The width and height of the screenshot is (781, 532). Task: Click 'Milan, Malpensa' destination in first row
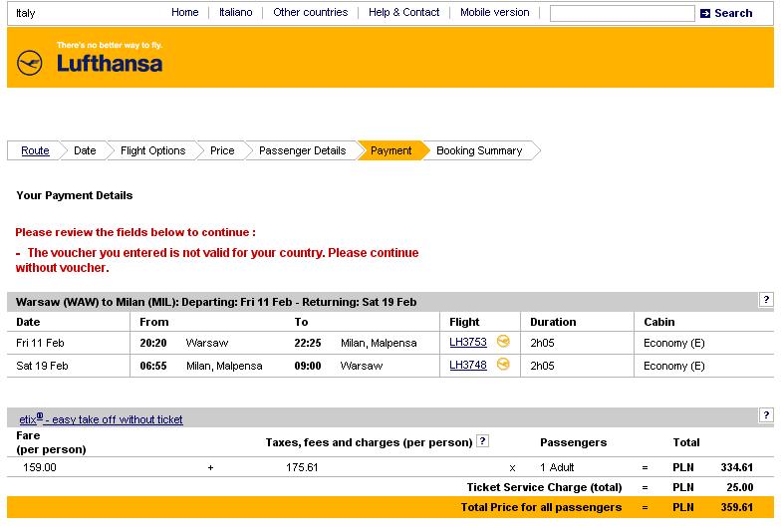coord(379,343)
